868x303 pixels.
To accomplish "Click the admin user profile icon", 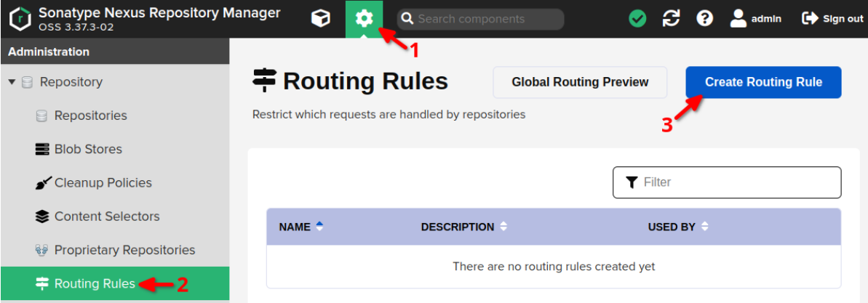I will [738, 19].
